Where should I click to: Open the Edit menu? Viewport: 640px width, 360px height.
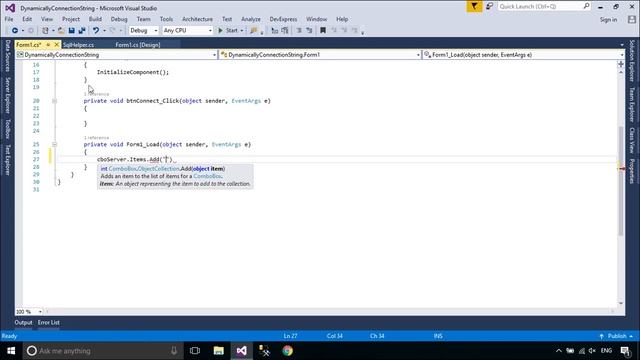(27, 19)
